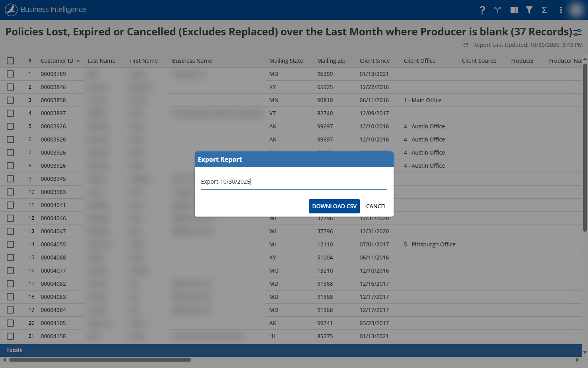Click mailing zip 96309 cell

click(325, 74)
